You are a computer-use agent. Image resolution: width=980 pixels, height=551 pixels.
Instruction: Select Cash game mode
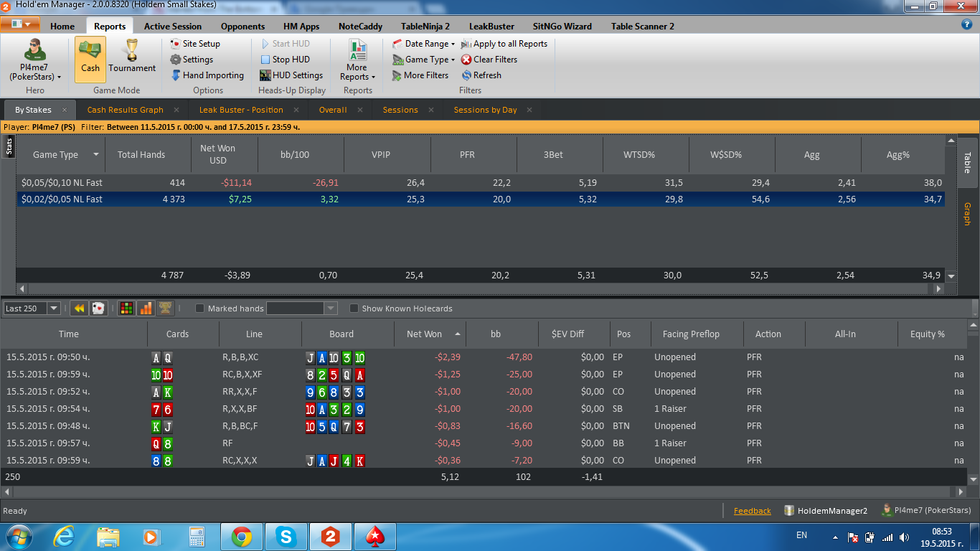(90, 60)
